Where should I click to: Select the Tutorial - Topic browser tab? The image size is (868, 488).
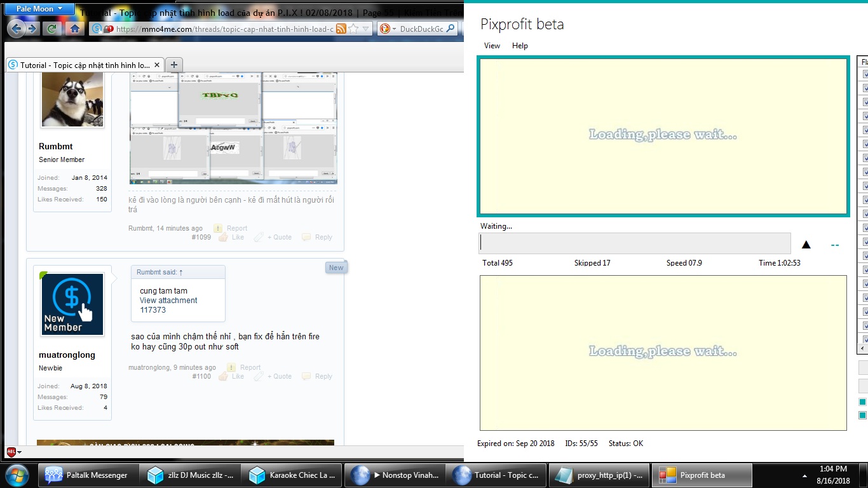pos(85,65)
